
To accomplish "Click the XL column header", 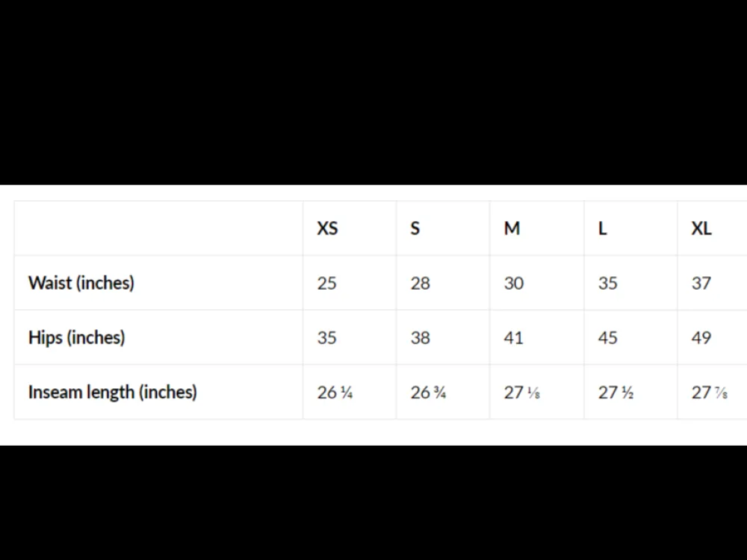I will coord(701,228).
